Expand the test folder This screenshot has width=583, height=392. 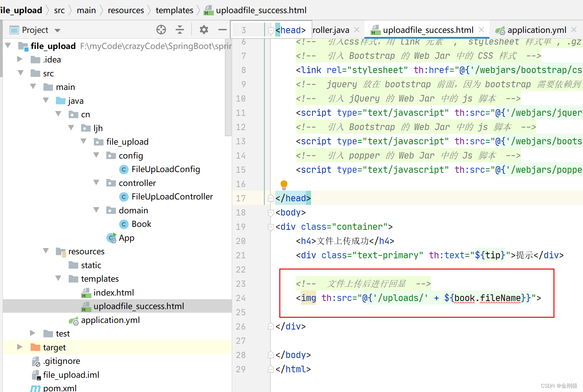point(33,333)
